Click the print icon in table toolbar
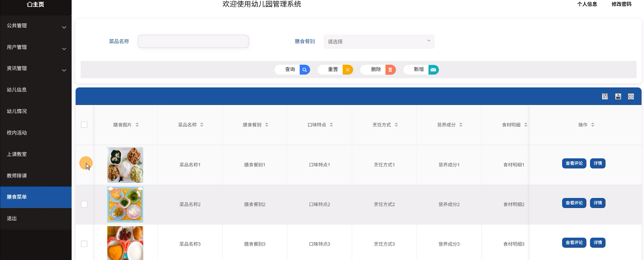This screenshot has width=644, height=260. (631, 97)
